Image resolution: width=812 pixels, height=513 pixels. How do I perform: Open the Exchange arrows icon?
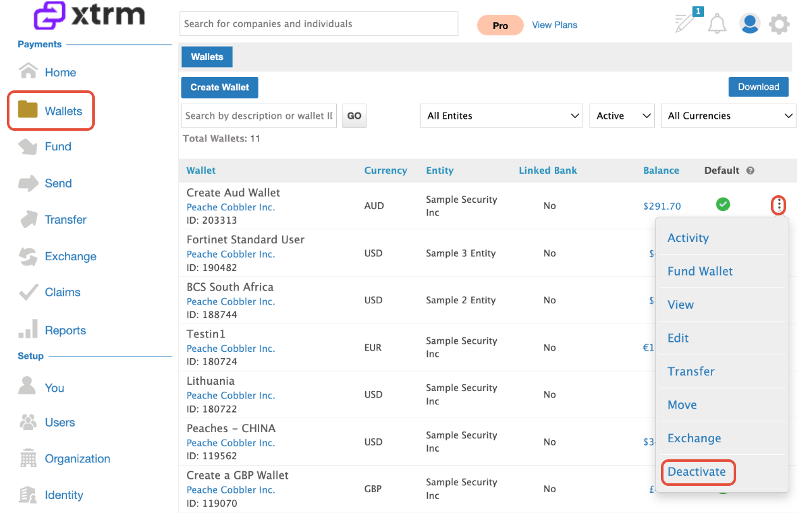28,256
